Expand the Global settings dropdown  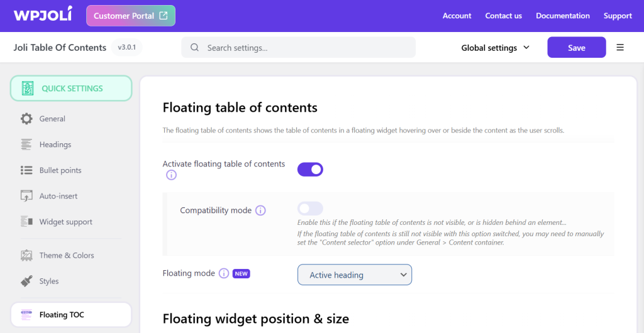click(x=496, y=48)
